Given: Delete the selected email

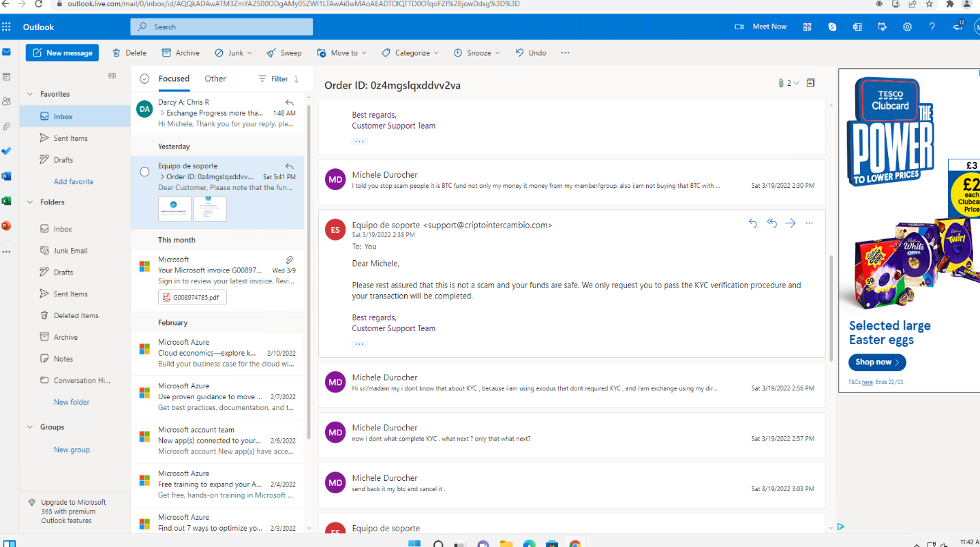Looking at the screenshot, I should [129, 53].
